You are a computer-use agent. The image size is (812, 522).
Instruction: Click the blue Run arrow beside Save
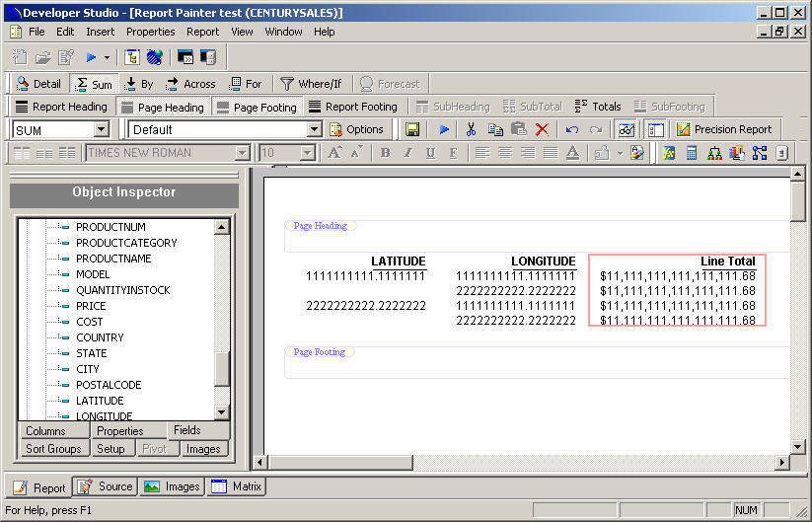pyautogui.click(x=444, y=129)
